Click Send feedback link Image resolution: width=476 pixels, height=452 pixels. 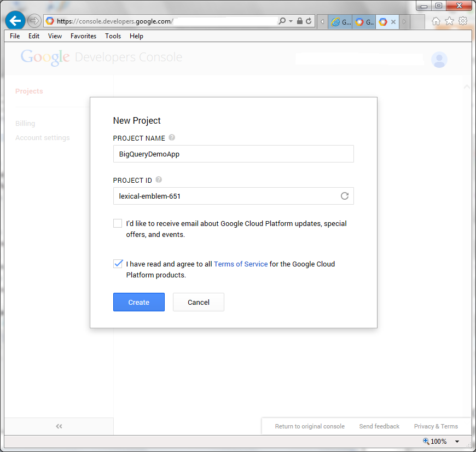pyautogui.click(x=379, y=426)
